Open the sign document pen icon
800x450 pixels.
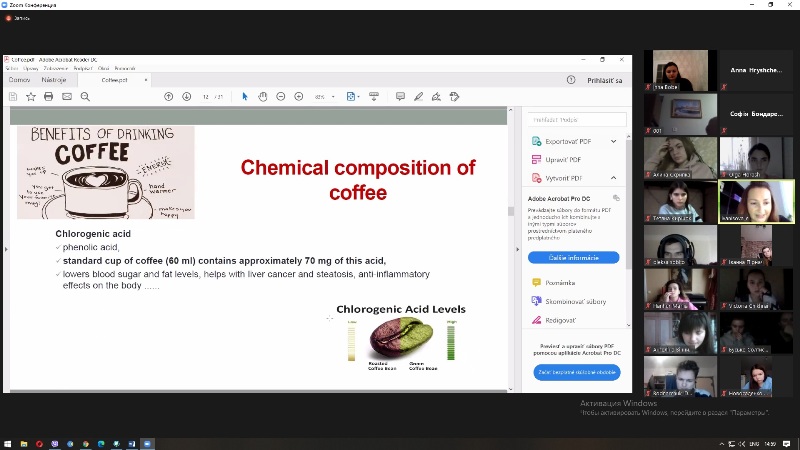coord(436,96)
